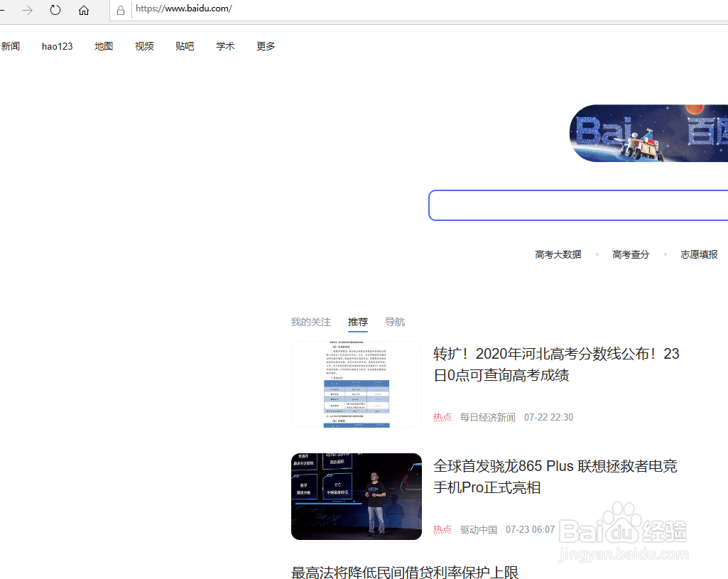Viewport: 728px width, 579px height.
Task: Open the 地图 maps link
Action: 104,46
